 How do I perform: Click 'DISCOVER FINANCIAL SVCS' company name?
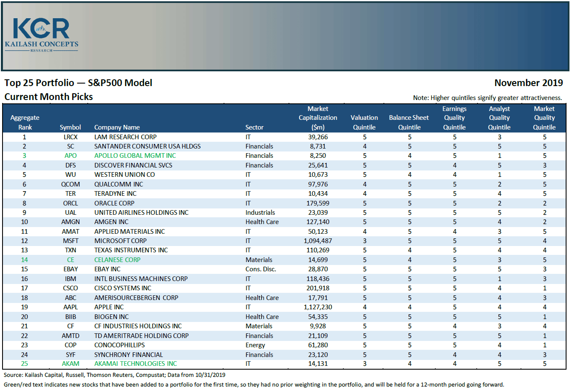[133, 165]
